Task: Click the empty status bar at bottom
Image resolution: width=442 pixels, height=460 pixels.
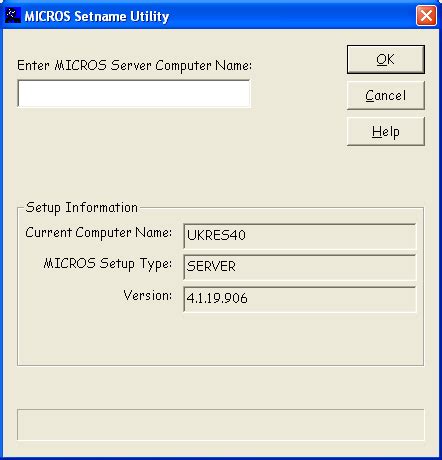Action: tap(221, 425)
